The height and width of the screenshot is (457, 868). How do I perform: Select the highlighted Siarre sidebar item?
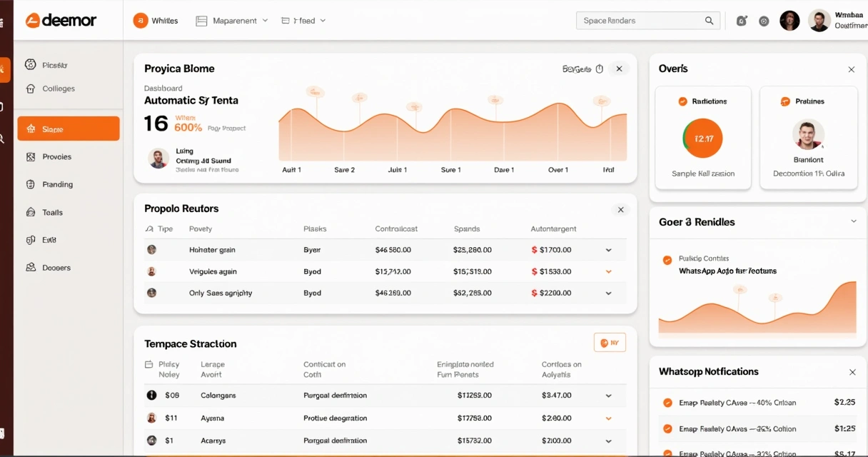click(69, 129)
